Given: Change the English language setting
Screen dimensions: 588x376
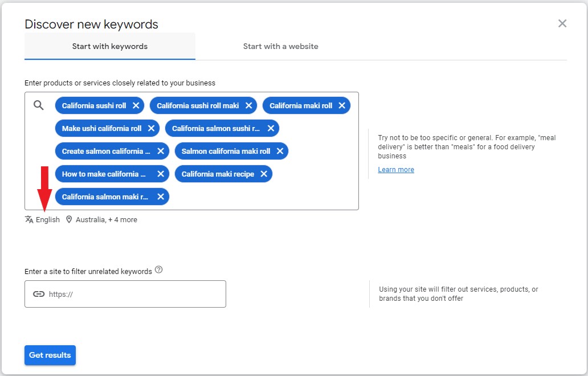Looking at the screenshot, I should [48, 220].
